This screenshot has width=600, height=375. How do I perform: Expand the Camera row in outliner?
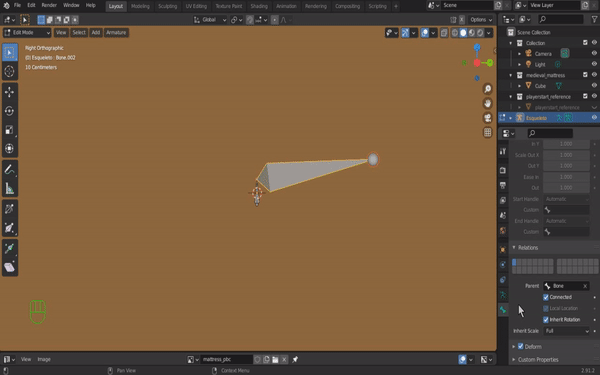point(519,54)
